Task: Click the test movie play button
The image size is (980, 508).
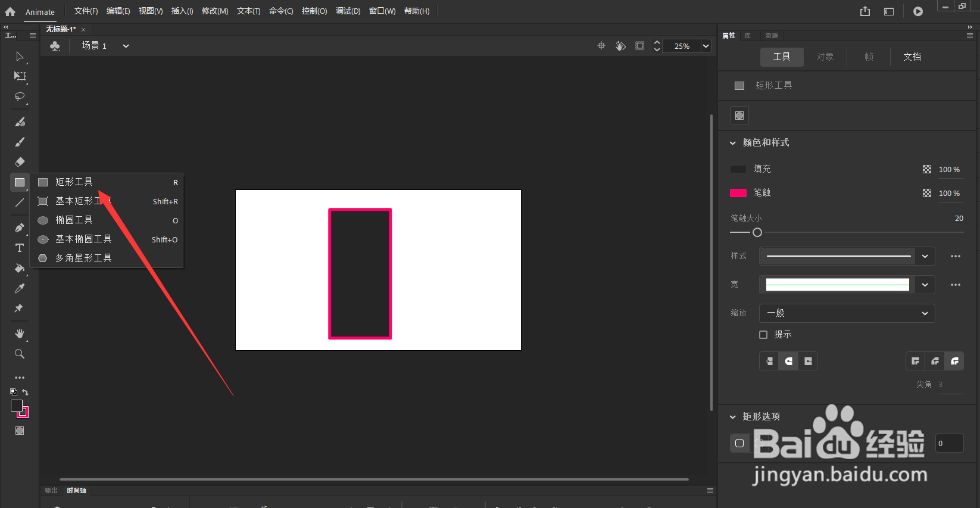Action: (918, 11)
